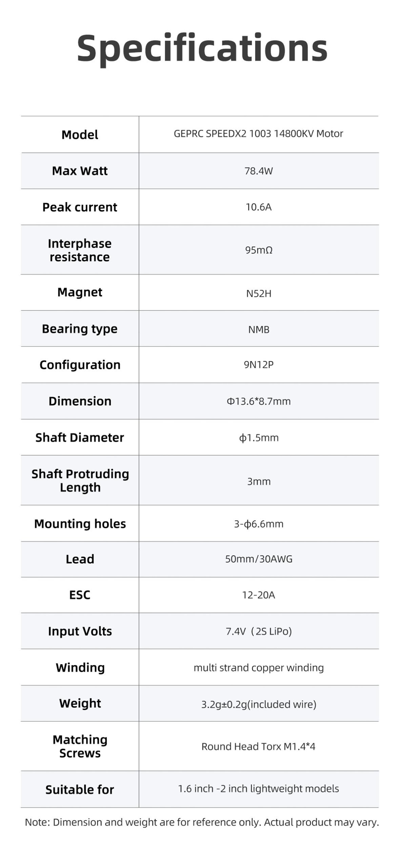Viewport: 404px width, 868px height.
Task: Click the 50mm/30AWG lead value
Action: [259, 559]
